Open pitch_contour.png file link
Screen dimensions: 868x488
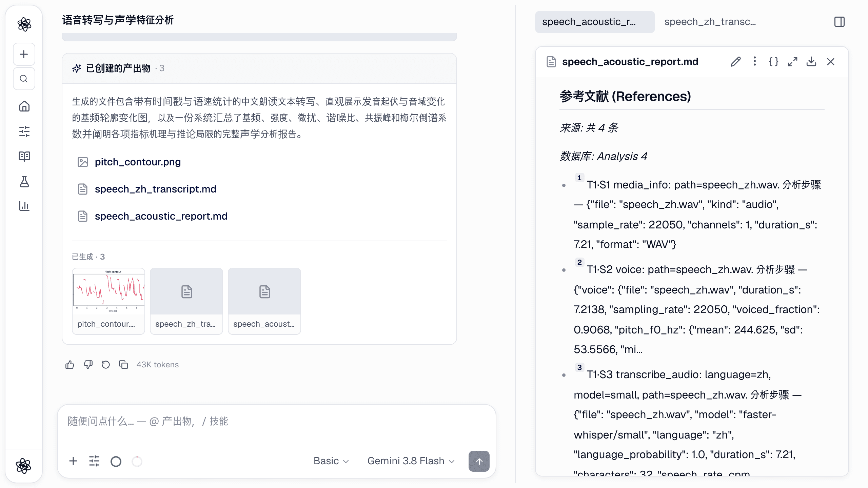coord(138,162)
